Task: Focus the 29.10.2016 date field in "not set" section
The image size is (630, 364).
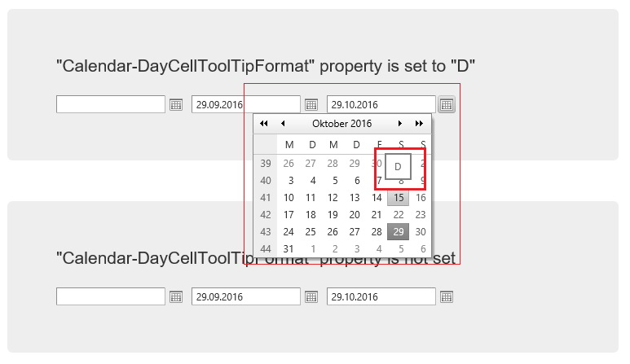Action: click(x=381, y=297)
